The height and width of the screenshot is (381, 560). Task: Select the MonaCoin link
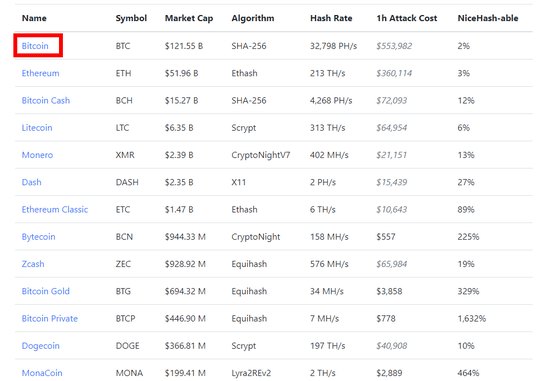point(42,373)
